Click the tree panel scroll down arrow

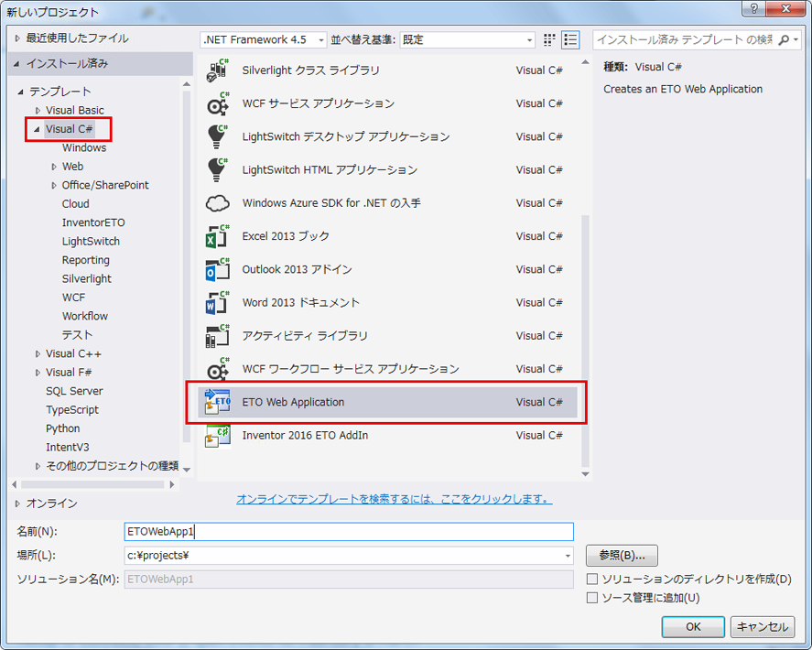click(187, 470)
